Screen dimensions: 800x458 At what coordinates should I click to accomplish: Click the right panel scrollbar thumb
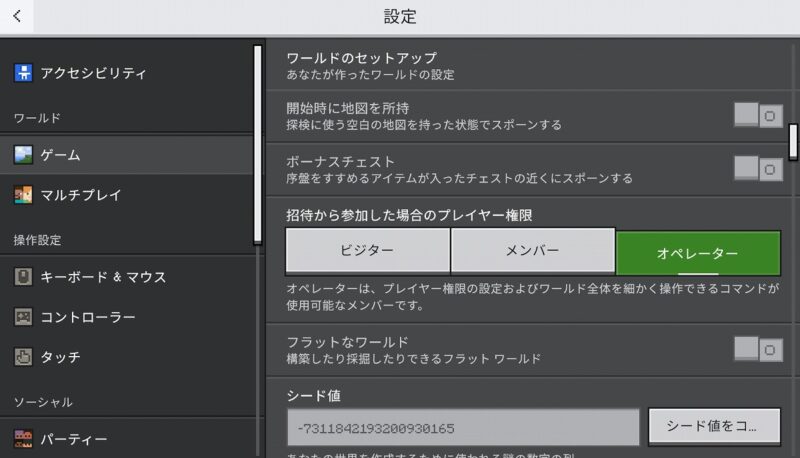pos(793,142)
